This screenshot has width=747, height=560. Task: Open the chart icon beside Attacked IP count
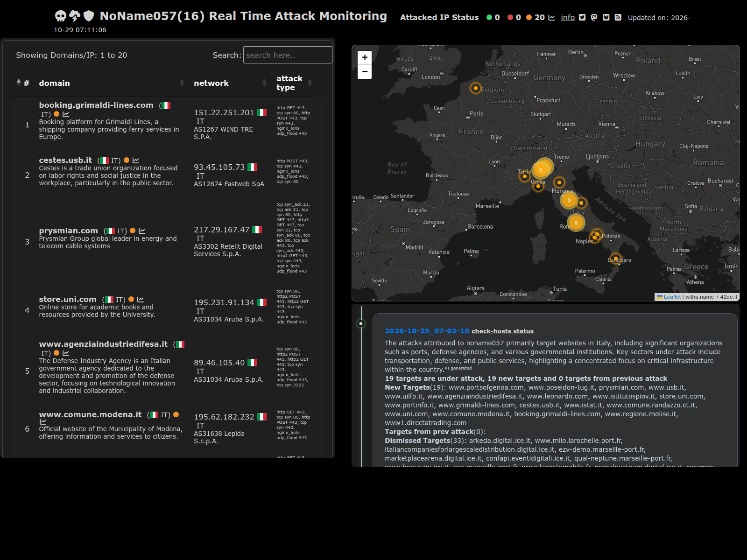coord(551,18)
